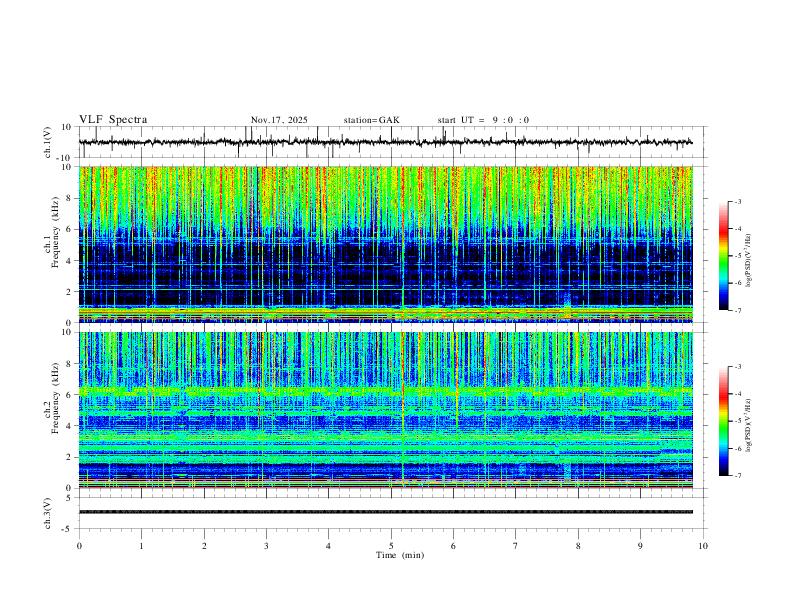
Task: Click the "8" kHz tick of ch.2 spectrogram
Action: 70,364
